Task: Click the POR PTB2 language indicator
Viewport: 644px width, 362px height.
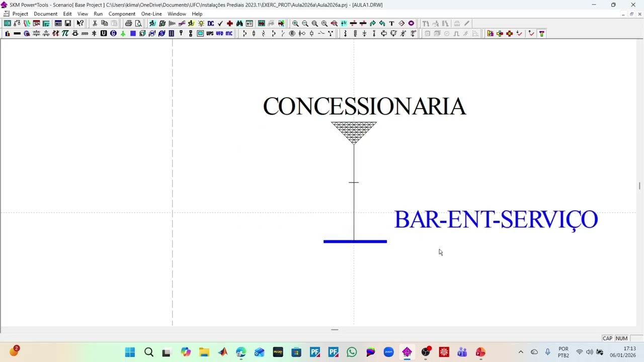Action: (x=563, y=352)
